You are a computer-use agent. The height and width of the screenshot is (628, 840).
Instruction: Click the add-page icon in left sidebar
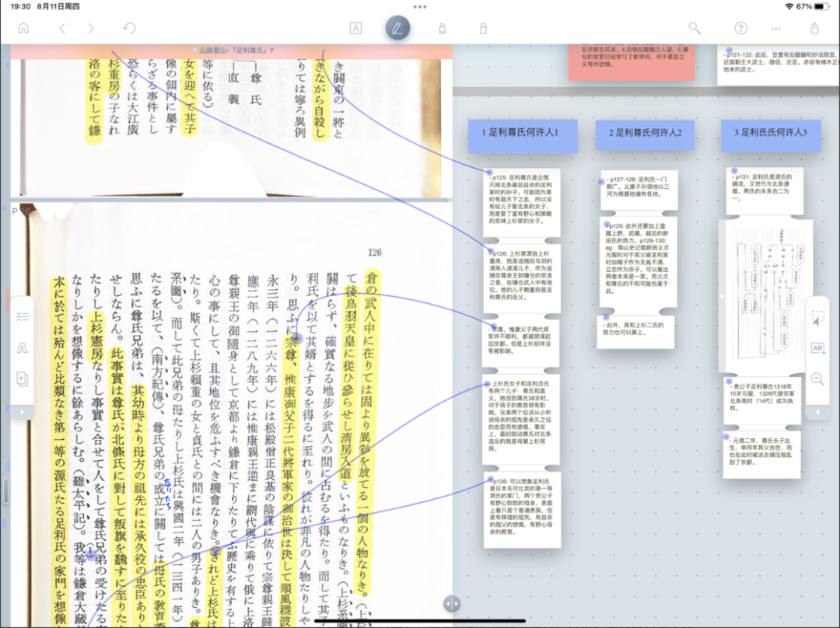click(x=22, y=379)
